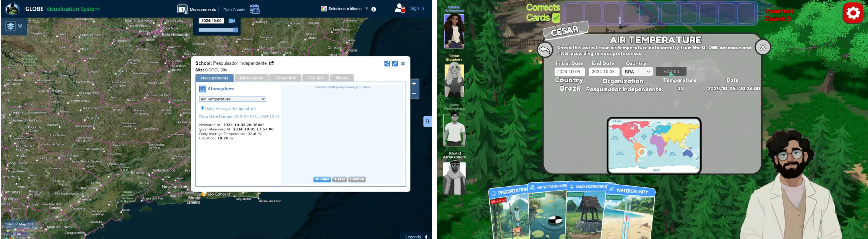This screenshot has height=239, width=868.
Task: Click the Atmosphere heading link
Action: tap(221, 89)
